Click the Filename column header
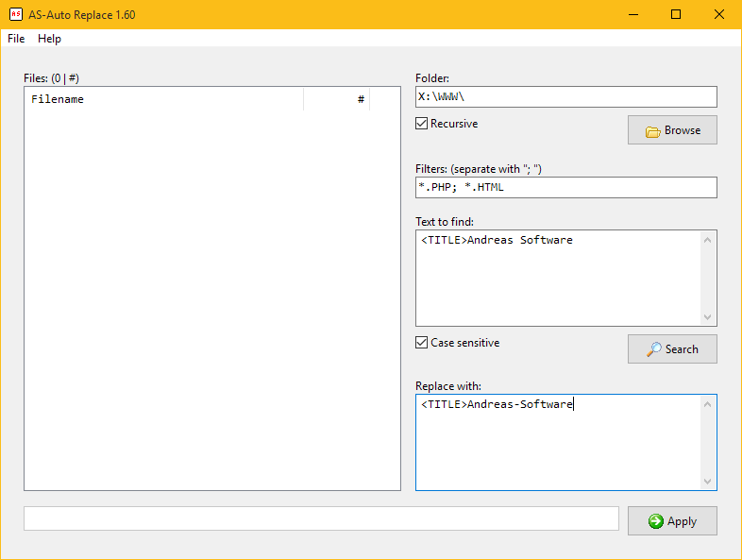Viewport: 742px width, 560px height. tap(163, 99)
